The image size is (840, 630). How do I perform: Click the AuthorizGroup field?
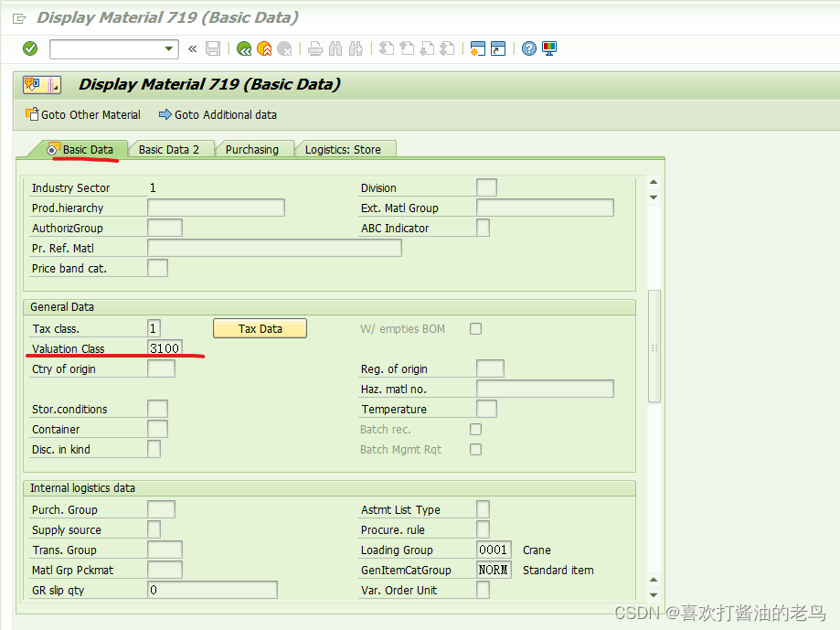tap(165, 228)
